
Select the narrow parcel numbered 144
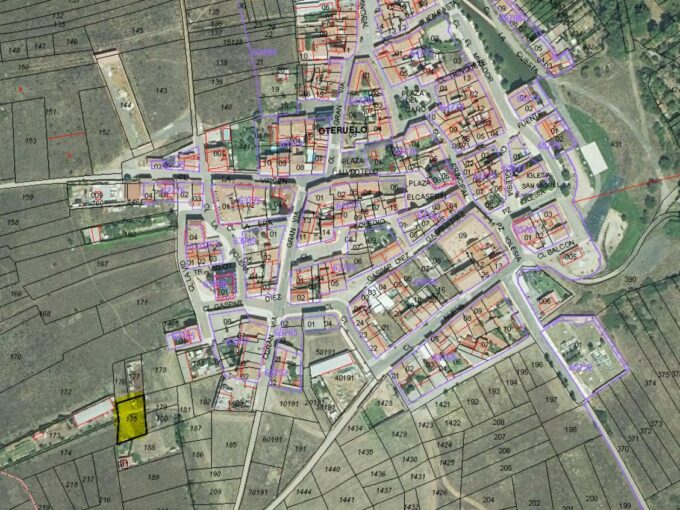126,104
